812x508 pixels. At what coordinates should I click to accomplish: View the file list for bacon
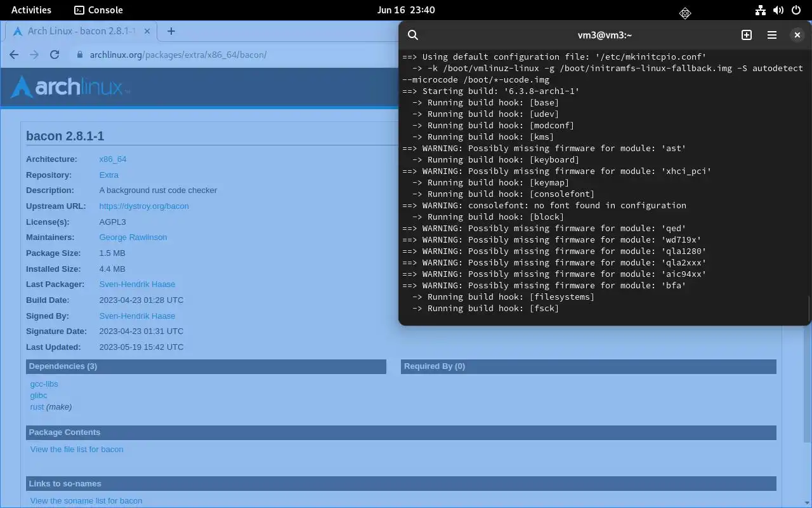pyautogui.click(x=77, y=449)
